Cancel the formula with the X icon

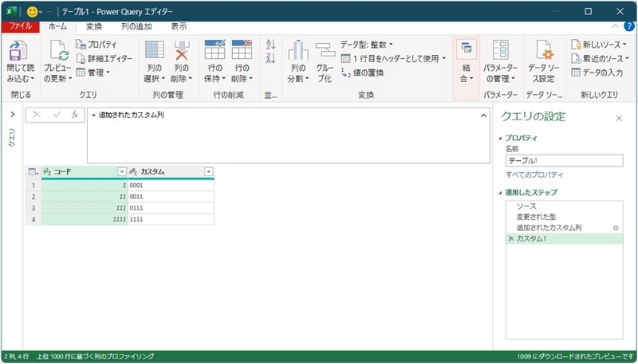tap(37, 115)
